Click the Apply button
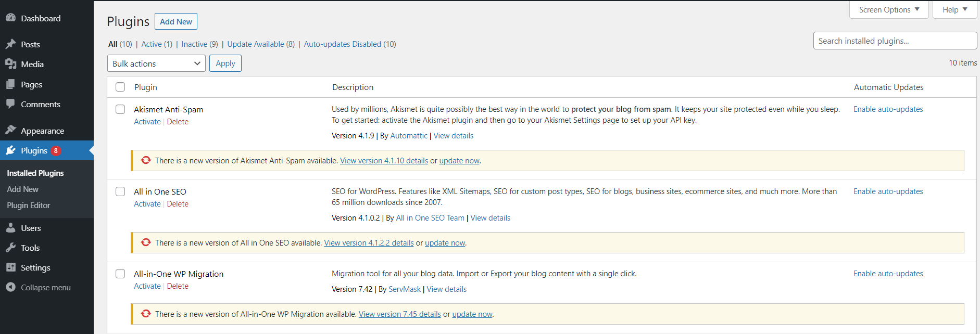Viewport: 980px width, 334px height. [x=225, y=63]
